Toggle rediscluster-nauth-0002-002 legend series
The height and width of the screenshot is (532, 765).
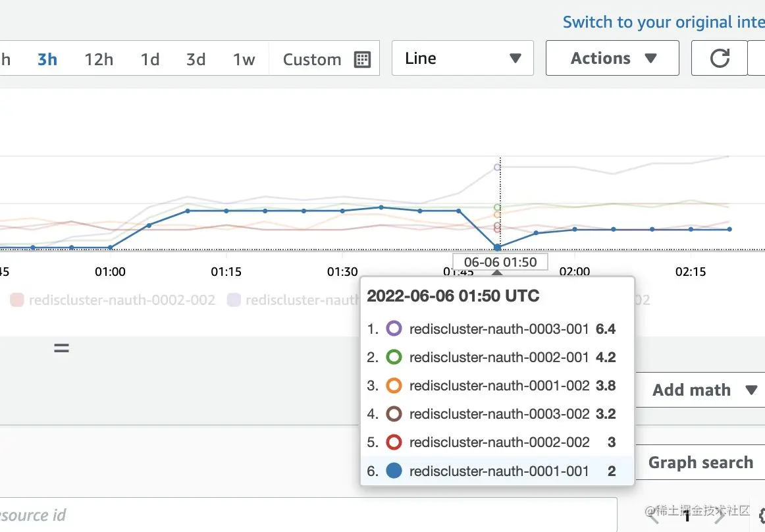point(113,300)
